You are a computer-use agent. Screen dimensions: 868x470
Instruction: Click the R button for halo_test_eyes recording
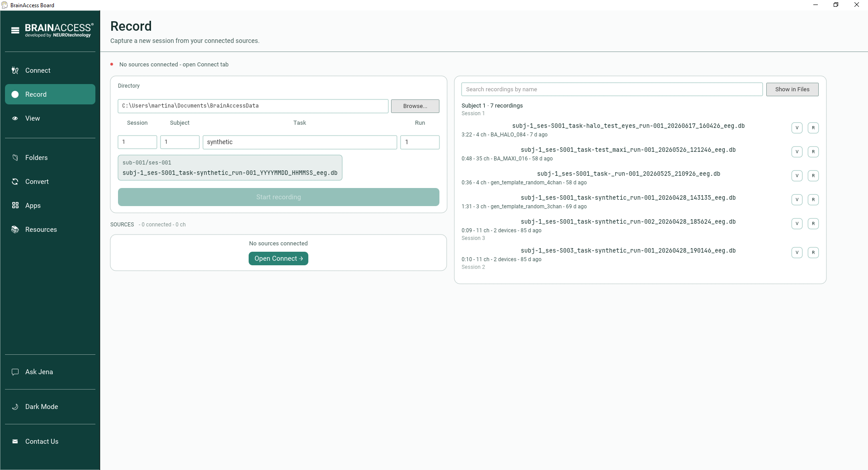pos(813,128)
